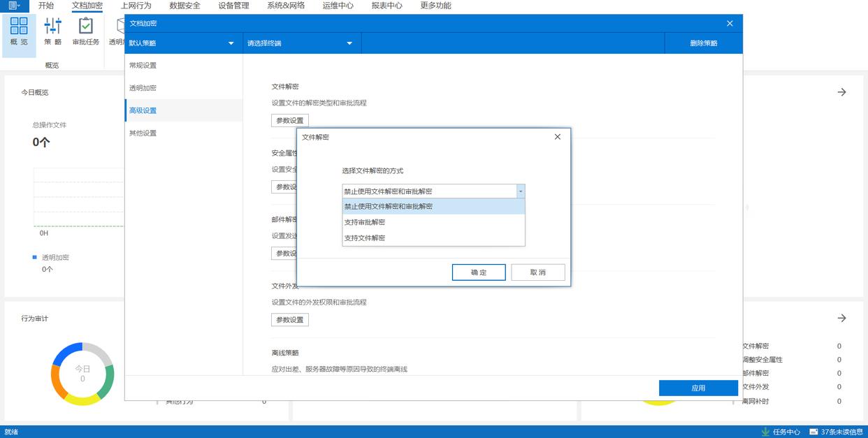Select option 支持审批解密

433,222
